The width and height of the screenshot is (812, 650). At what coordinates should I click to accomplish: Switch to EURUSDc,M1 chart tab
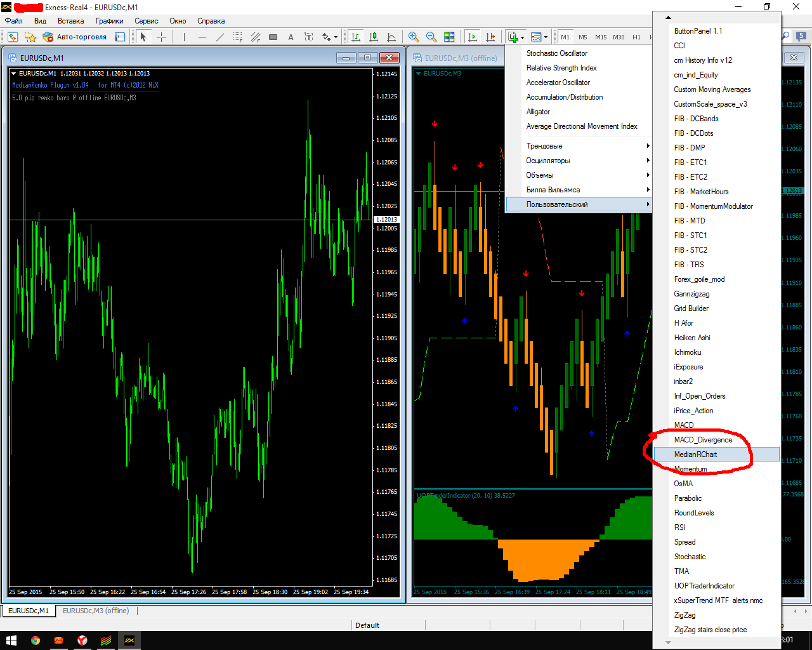(x=29, y=611)
